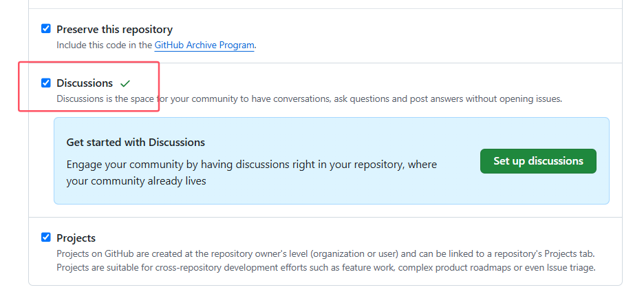
Task: Click the 'Include this code in the' text
Action: pyautogui.click(x=104, y=45)
